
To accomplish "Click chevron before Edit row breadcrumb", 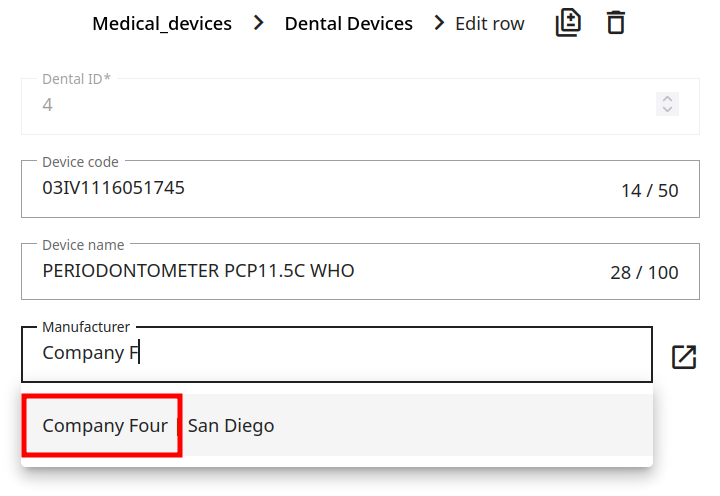I will point(439,23).
